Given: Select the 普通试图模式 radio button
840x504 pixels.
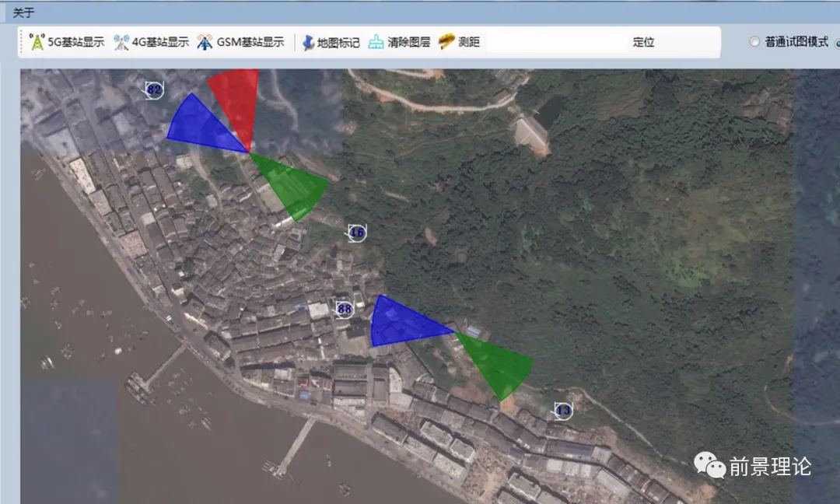Looking at the screenshot, I should coord(754,41).
